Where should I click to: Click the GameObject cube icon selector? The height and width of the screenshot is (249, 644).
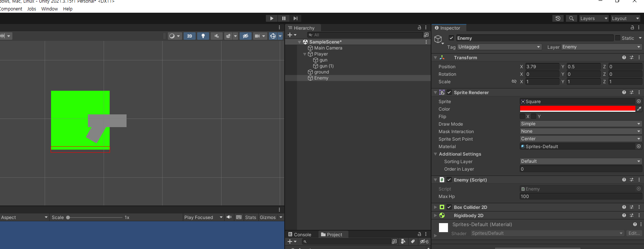click(x=438, y=39)
